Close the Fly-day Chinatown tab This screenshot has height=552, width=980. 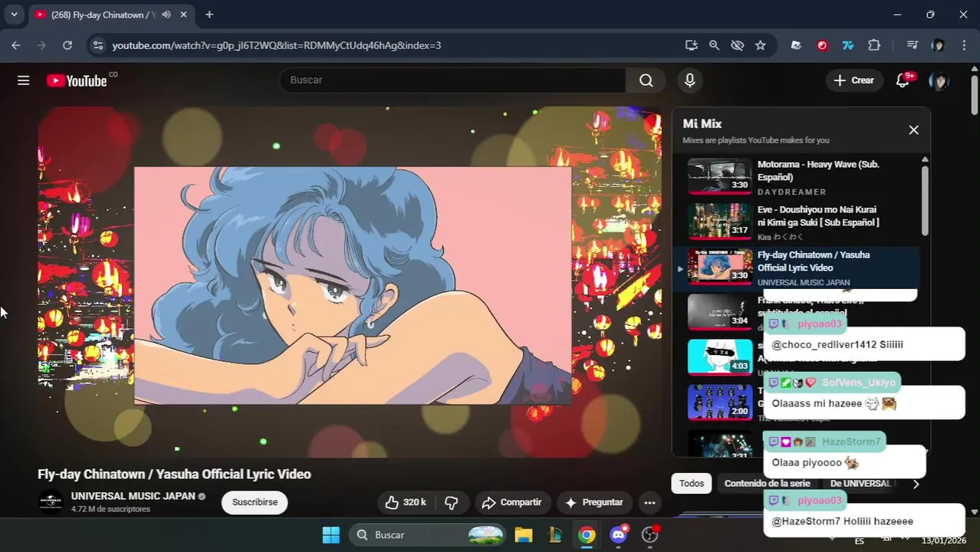pyautogui.click(x=184, y=15)
